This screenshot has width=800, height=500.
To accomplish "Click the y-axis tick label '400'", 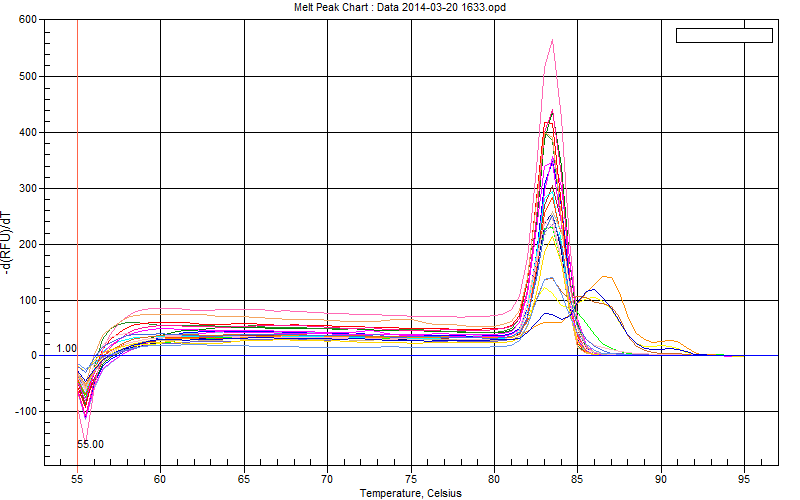I will [28, 133].
